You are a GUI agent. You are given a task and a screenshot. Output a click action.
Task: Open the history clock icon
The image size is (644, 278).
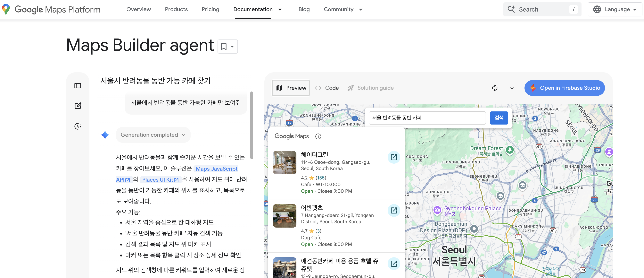tap(78, 126)
